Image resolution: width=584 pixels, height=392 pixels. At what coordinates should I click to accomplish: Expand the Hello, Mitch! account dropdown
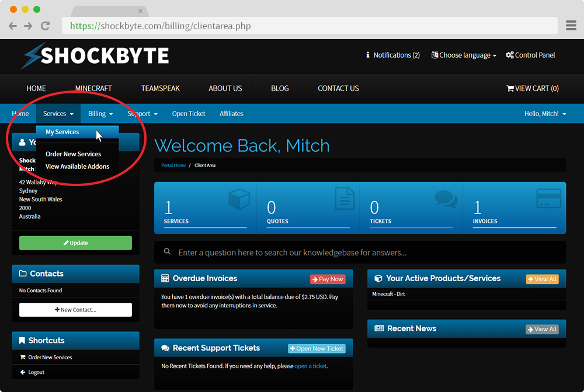click(x=545, y=113)
